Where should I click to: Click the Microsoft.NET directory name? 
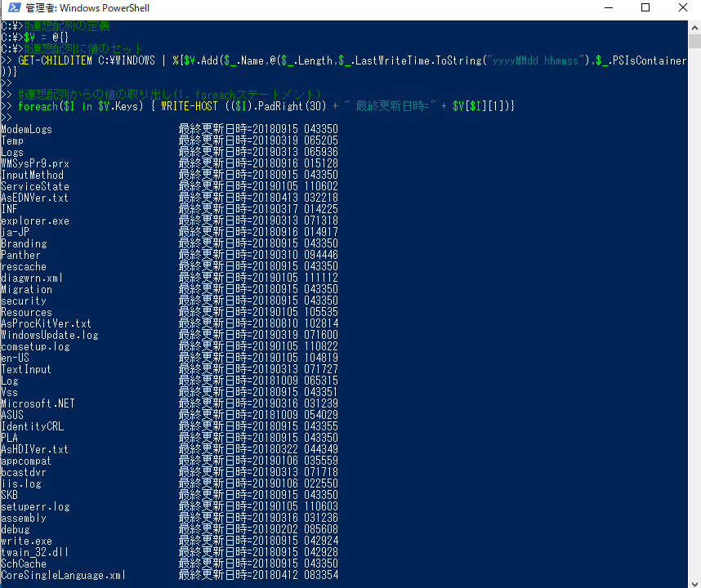(x=39, y=403)
